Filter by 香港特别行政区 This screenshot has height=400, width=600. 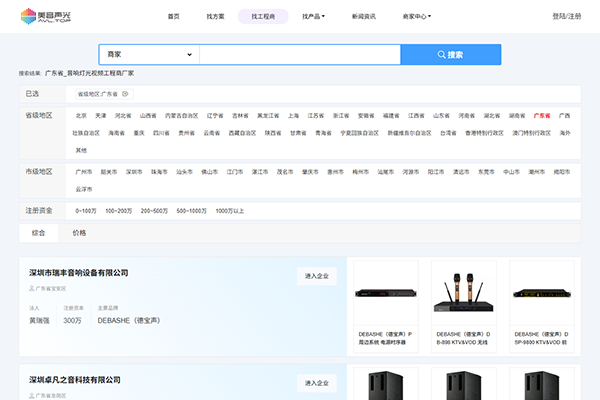click(484, 133)
